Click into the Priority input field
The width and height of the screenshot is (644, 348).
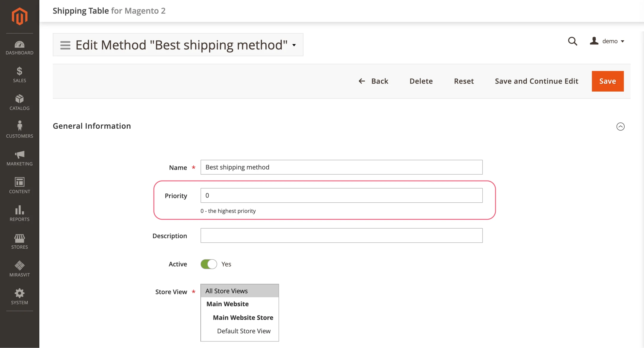[x=341, y=195]
